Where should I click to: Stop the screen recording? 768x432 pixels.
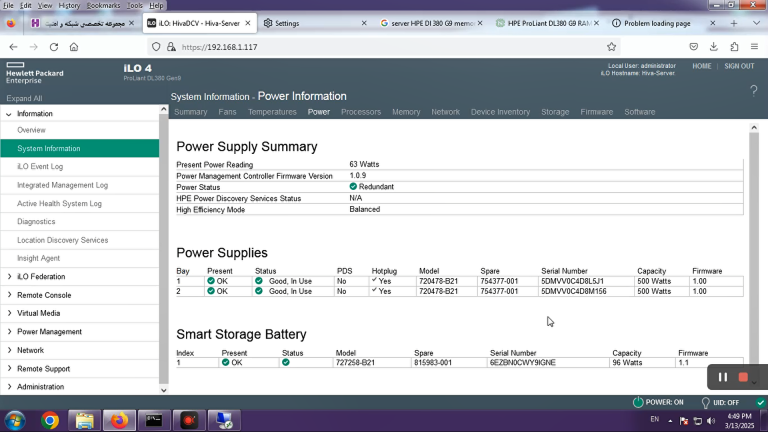click(743, 377)
